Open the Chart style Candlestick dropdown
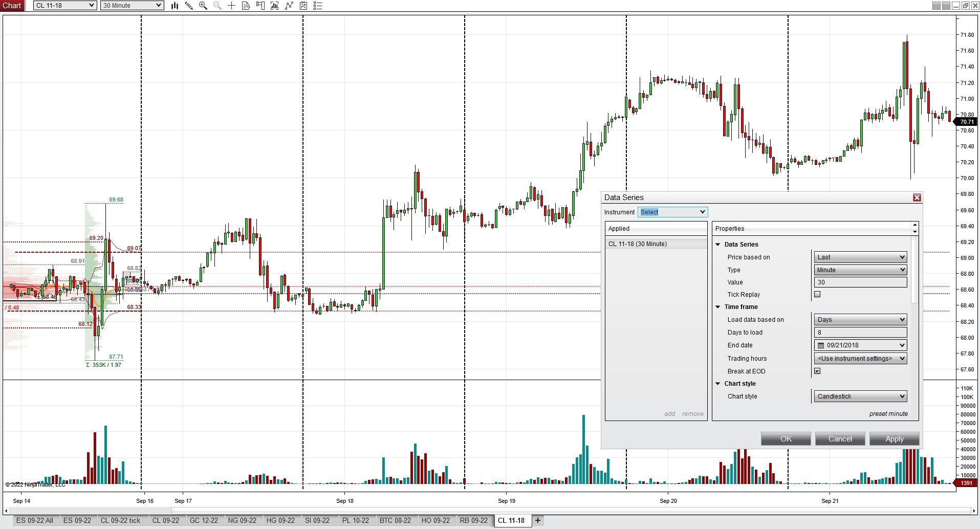This screenshot has height=529, width=980. (860, 396)
